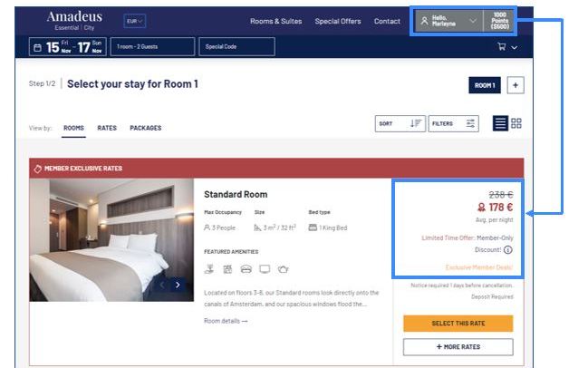The width and height of the screenshot is (588, 368).
Task: Click SELECT THIS RATE button
Action: pos(458,324)
